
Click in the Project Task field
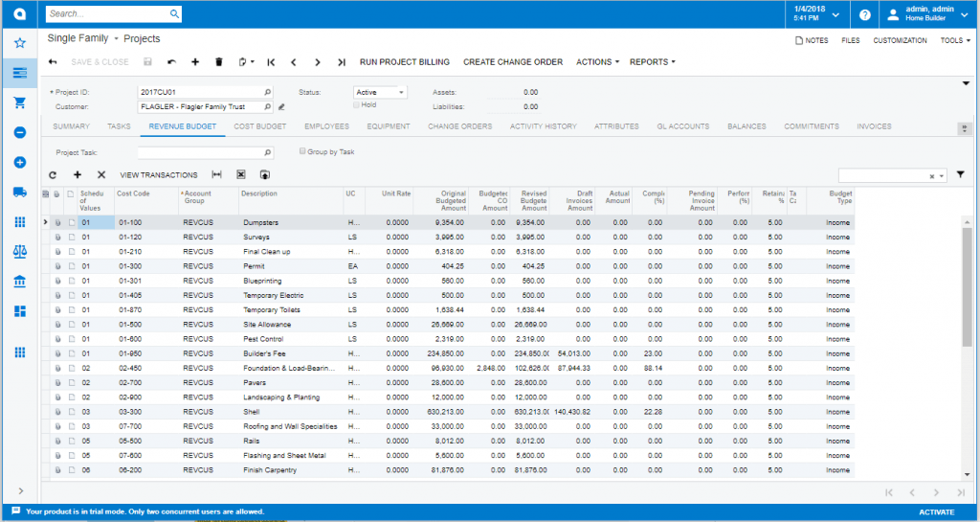point(205,152)
